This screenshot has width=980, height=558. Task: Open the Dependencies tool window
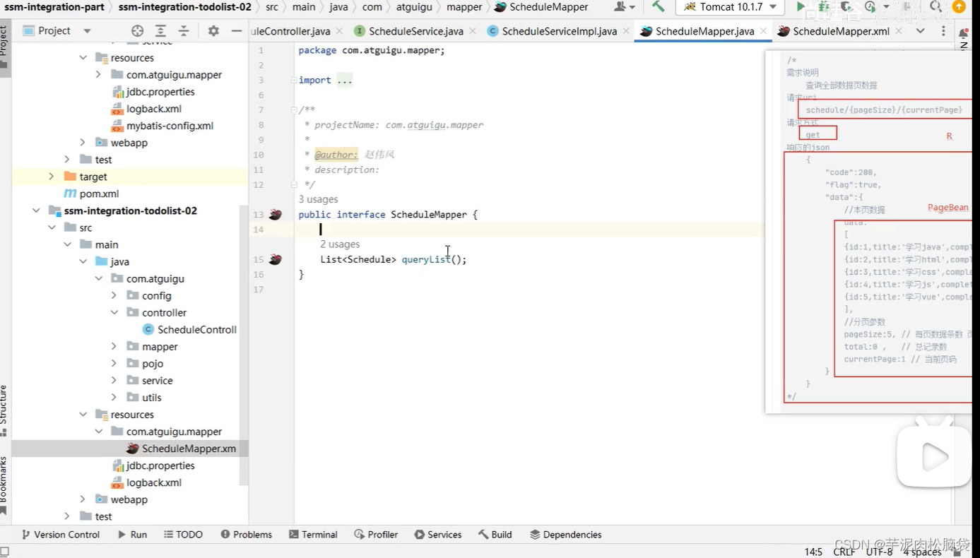tap(565, 535)
